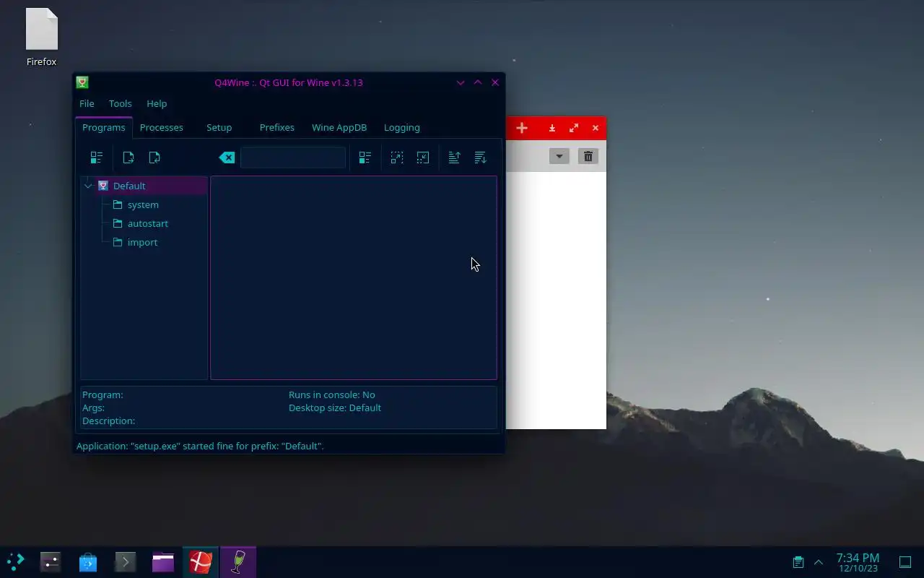
Task: Click the zoom out icons toolbar button
Action: click(422, 158)
